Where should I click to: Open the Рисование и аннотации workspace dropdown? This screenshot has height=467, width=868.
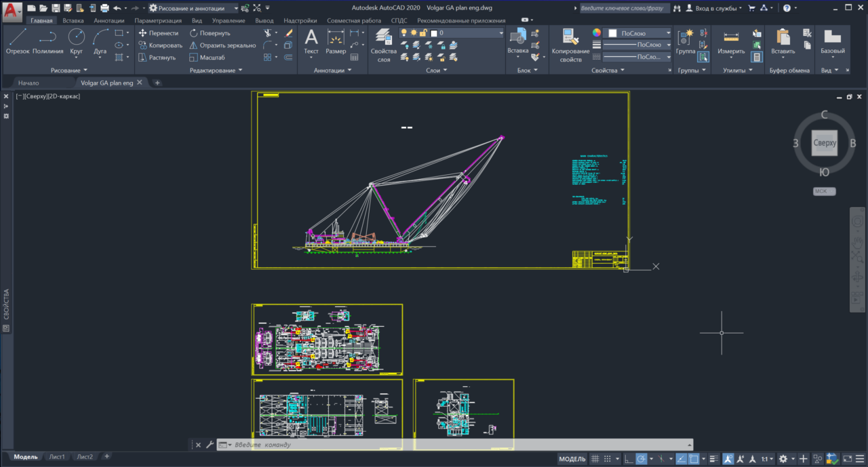tap(194, 8)
